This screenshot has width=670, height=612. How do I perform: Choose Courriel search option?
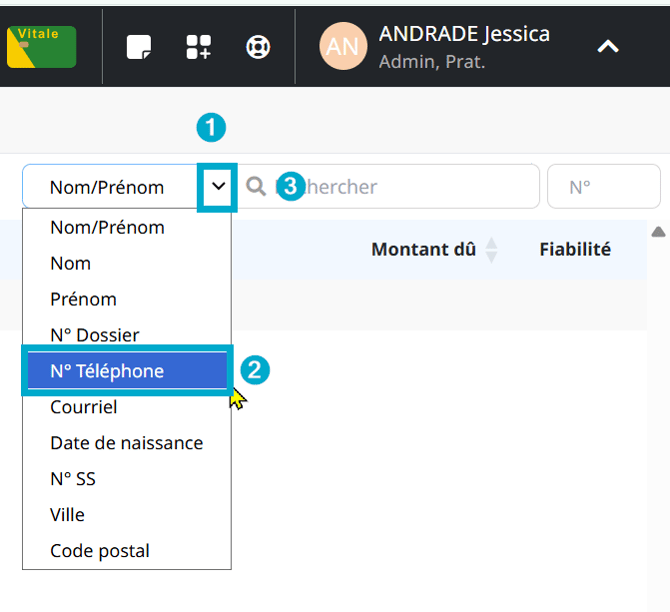pyautogui.click(x=84, y=407)
